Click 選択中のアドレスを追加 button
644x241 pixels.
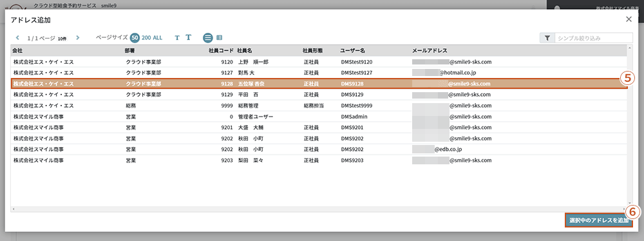pos(599,220)
